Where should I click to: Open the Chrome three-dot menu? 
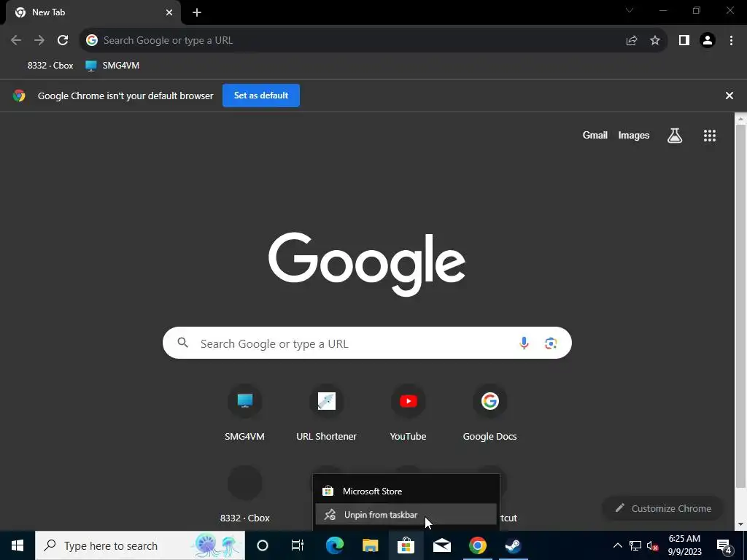pyautogui.click(x=731, y=41)
